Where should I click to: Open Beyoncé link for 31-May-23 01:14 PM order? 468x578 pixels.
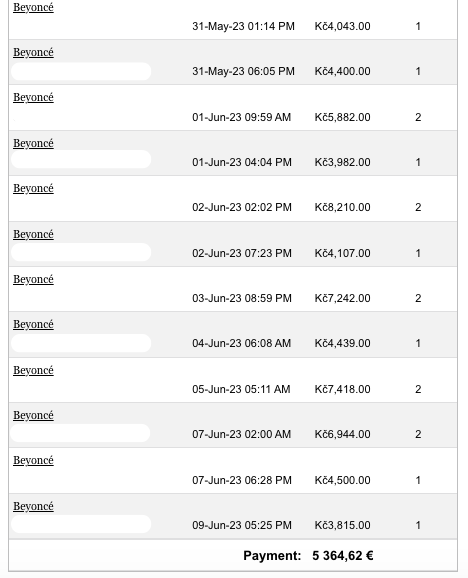point(33,7)
